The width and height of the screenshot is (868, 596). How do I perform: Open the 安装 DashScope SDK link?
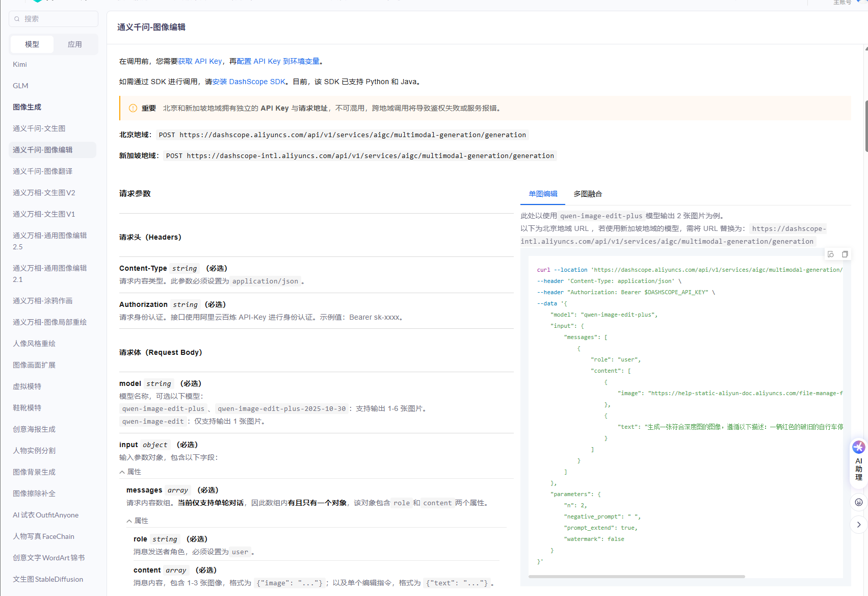[x=249, y=82]
